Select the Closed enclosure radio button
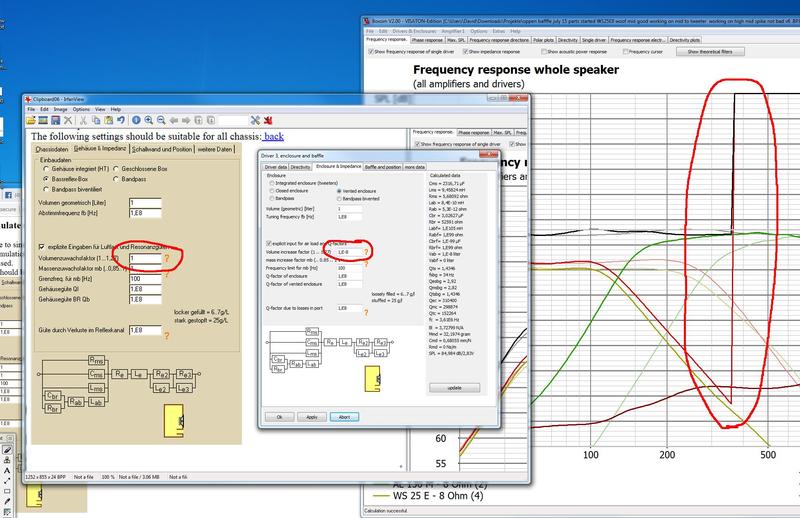 coord(272,191)
